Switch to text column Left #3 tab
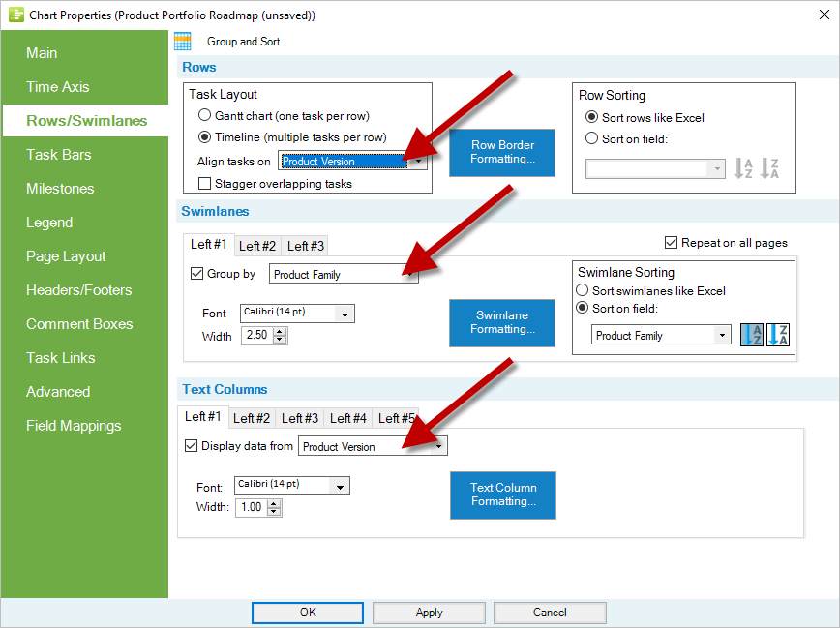 (x=299, y=418)
